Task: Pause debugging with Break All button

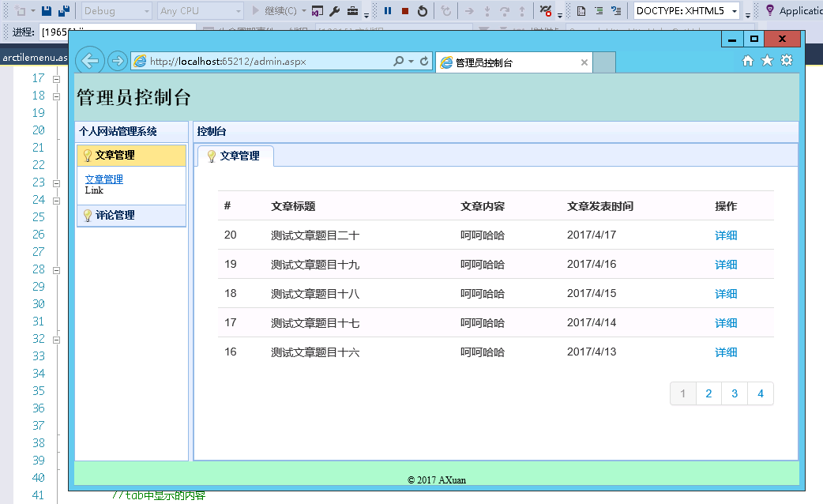Action: point(388,10)
